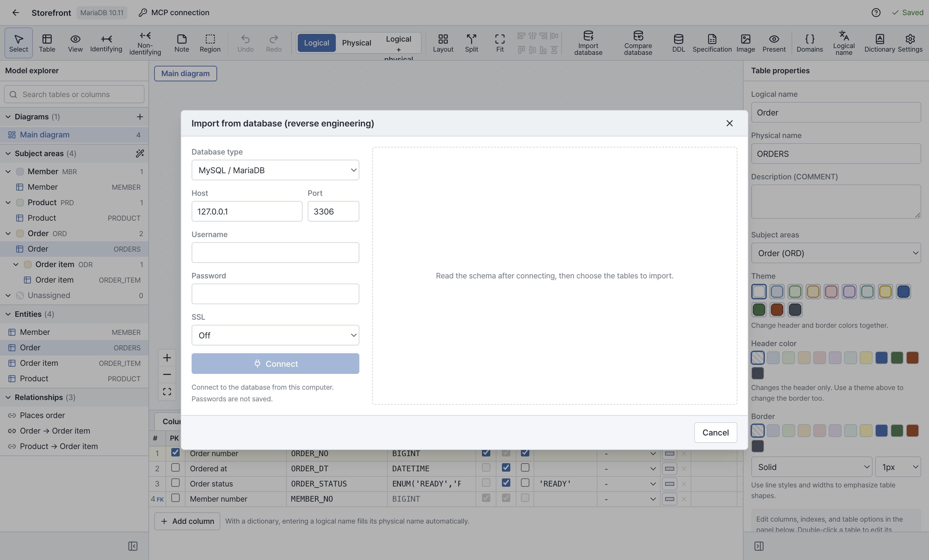The image size is (929, 560).
Task: Collapse the Relationships section
Action: (8, 397)
